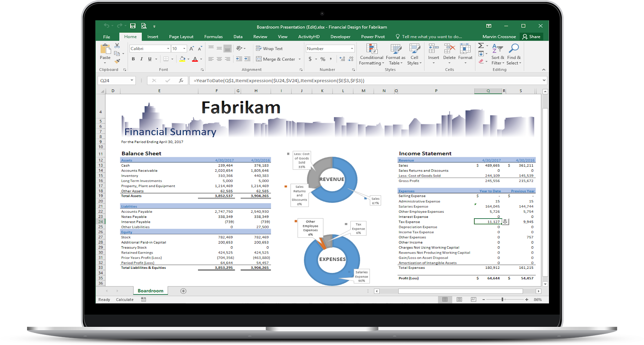Image resolution: width=644 pixels, height=345 pixels.
Task: Click the macro recording icon in status bar
Action: coord(144,300)
